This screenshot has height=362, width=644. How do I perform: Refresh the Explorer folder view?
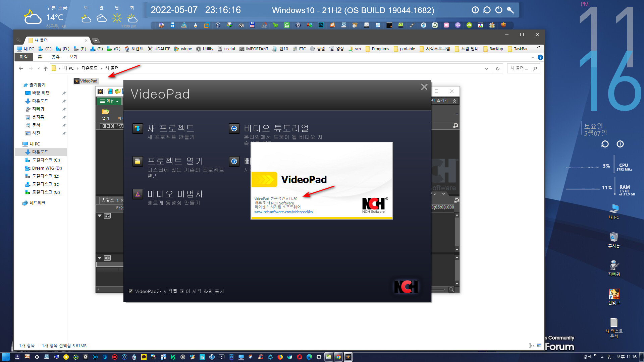pos(498,68)
